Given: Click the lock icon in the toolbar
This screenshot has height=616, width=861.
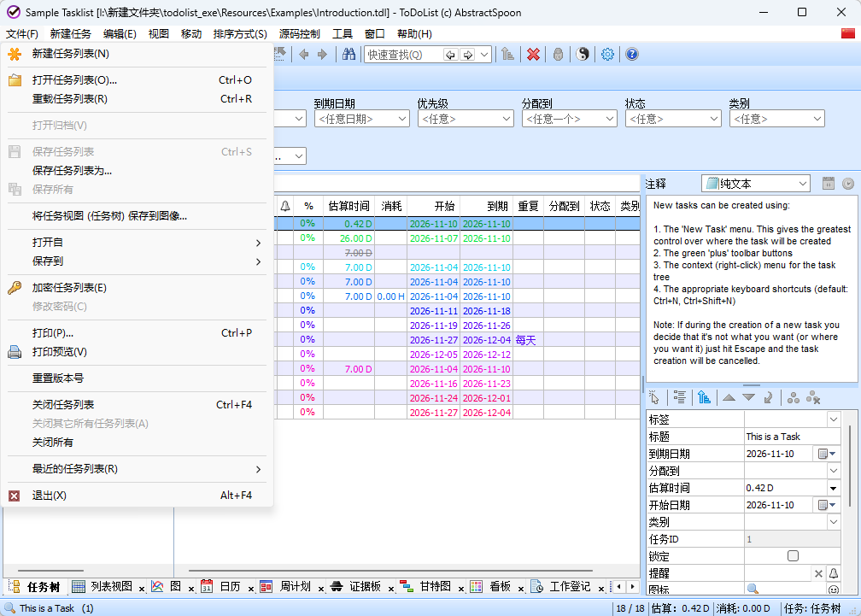Looking at the screenshot, I should click(558, 54).
